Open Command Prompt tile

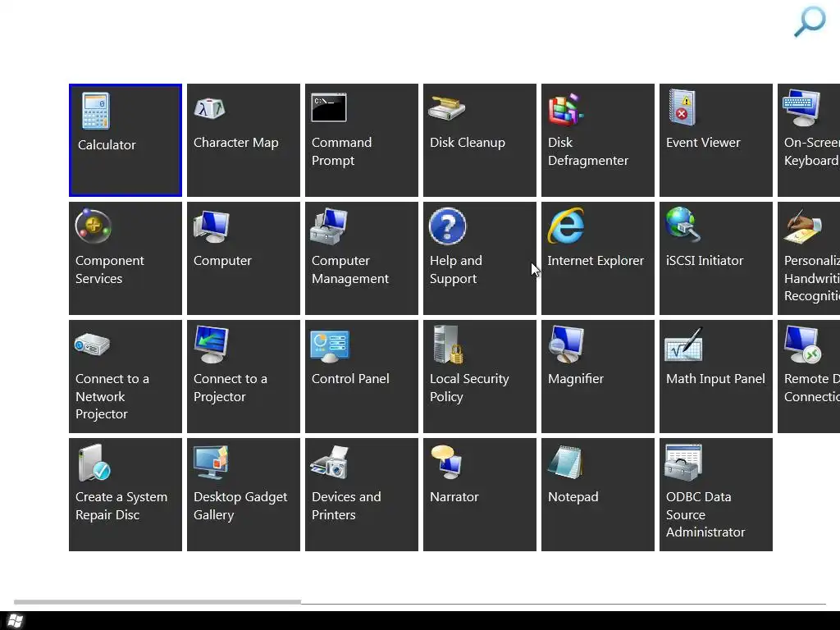(362, 140)
